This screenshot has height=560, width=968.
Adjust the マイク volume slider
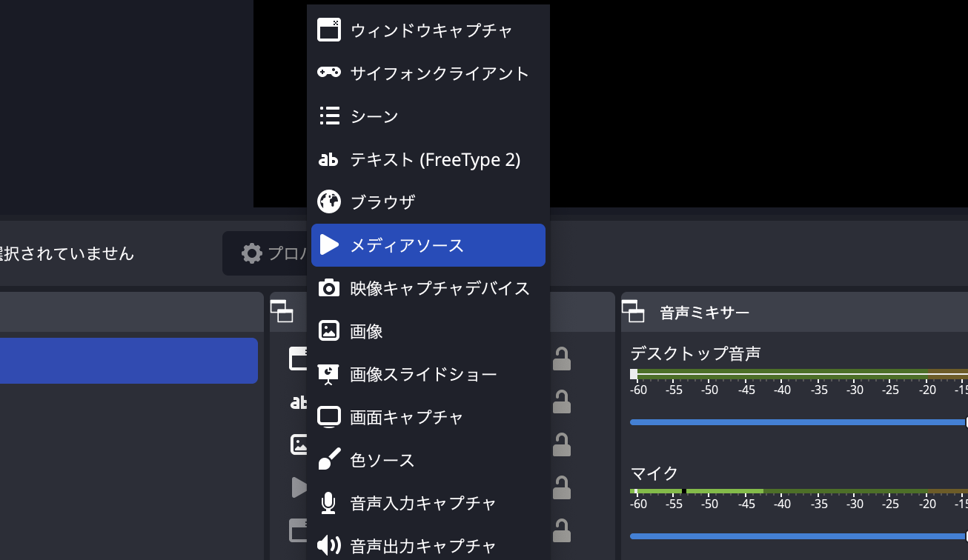point(799,536)
